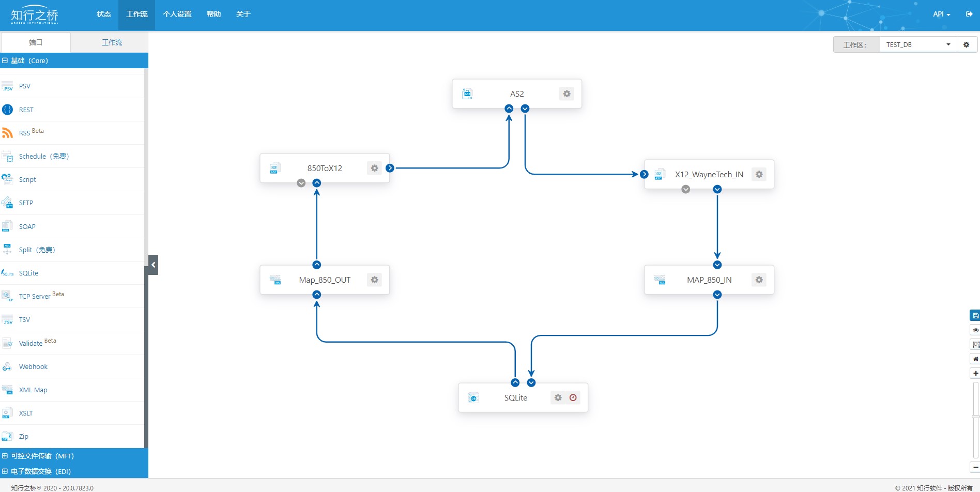Switch to the 工作流 sidebar tab

pos(112,42)
